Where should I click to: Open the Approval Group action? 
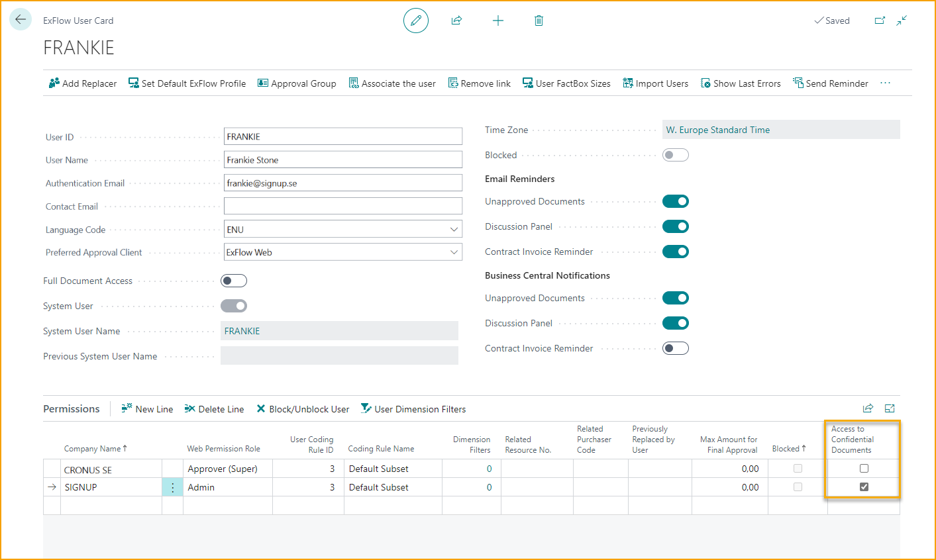[297, 83]
